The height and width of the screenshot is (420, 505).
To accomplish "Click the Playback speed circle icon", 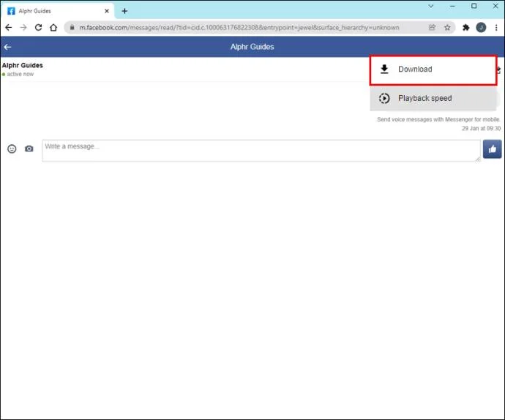I will (384, 98).
